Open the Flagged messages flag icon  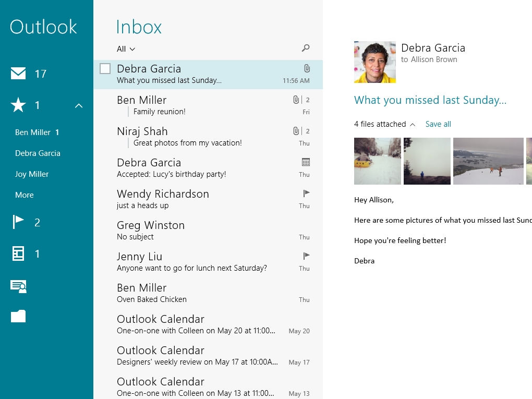(18, 222)
